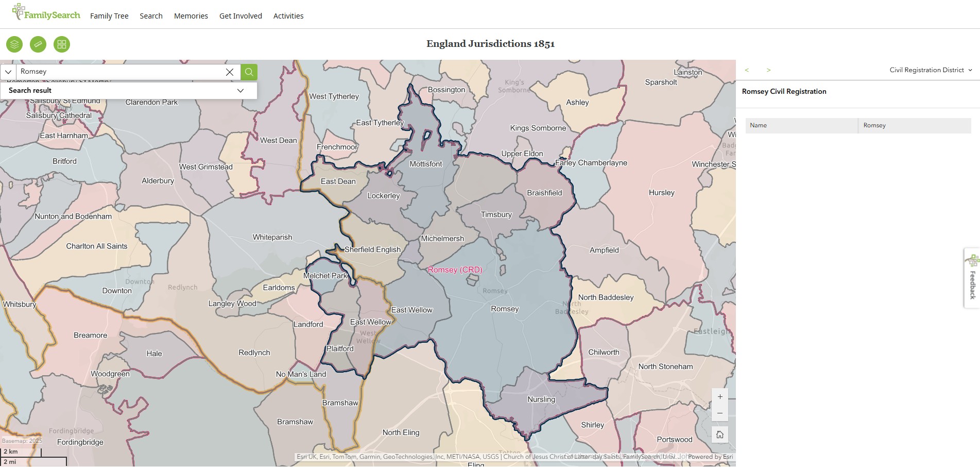Click inside the Romsey search field

121,72
